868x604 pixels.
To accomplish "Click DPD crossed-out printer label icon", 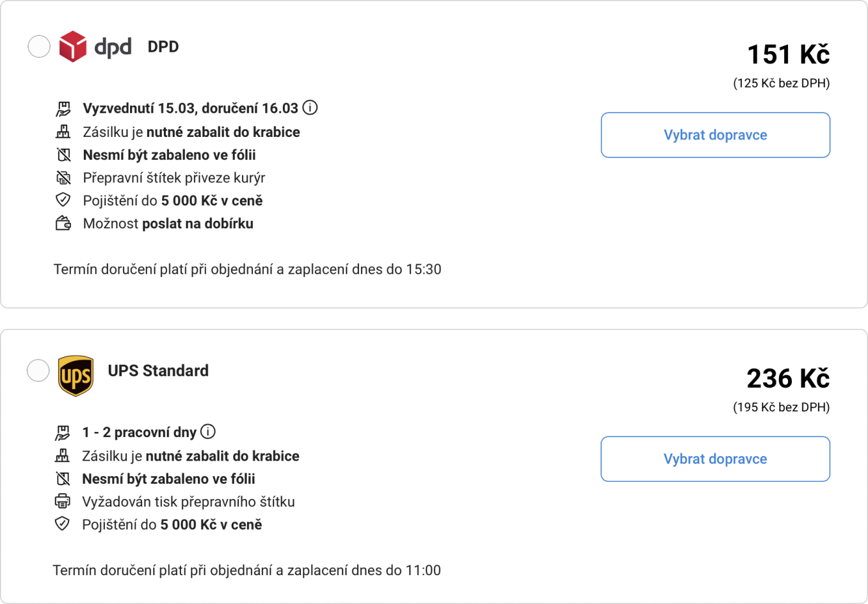I will pos(63,178).
